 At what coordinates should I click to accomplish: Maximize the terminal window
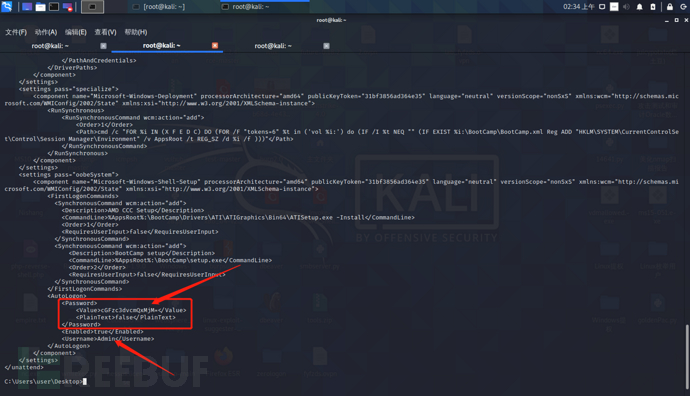pyautogui.click(x=676, y=20)
